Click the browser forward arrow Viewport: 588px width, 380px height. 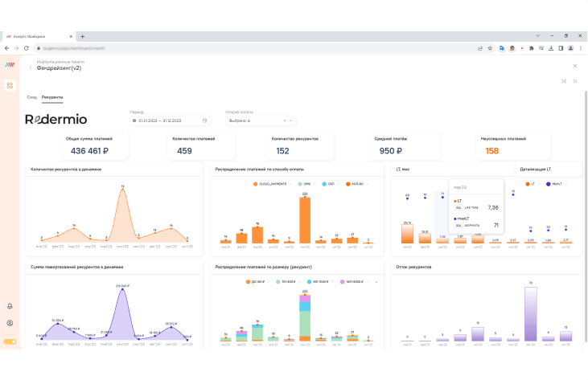click(17, 48)
